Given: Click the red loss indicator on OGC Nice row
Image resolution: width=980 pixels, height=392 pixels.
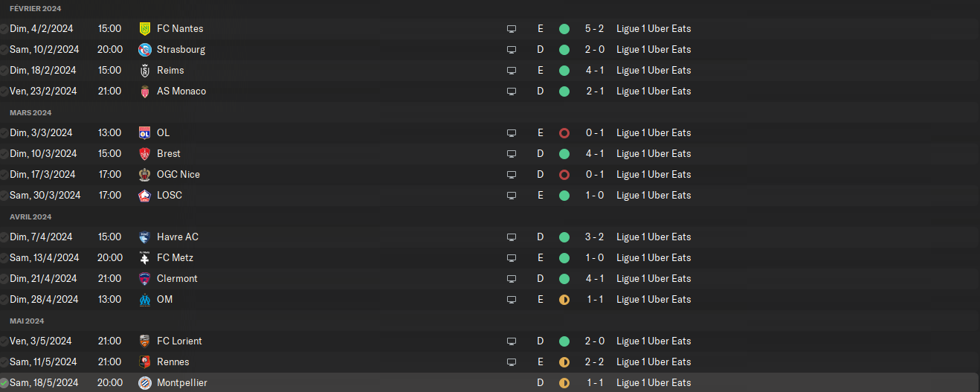Looking at the screenshot, I should click(x=564, y=175).
